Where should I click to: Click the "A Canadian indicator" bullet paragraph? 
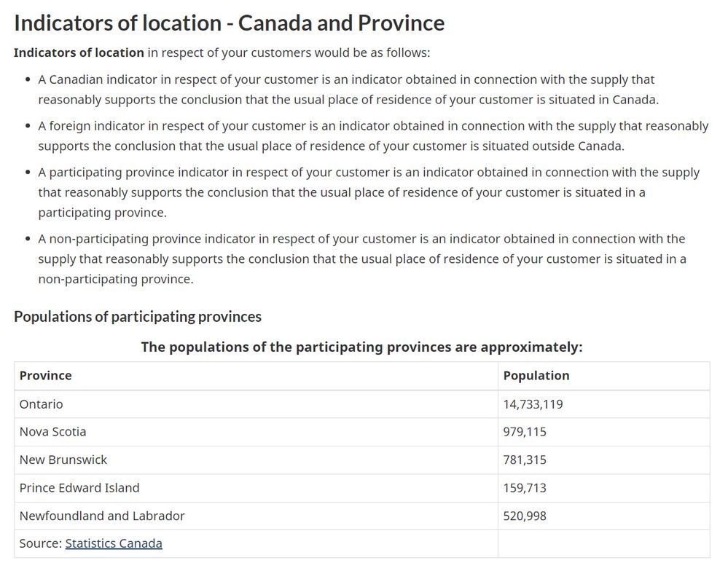click(348, 90)
